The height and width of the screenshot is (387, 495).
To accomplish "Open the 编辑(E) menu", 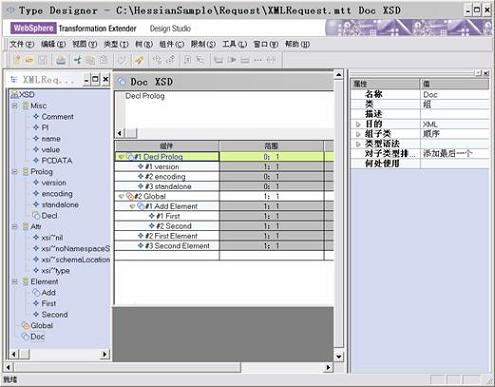I will click(x=53, y=44).
